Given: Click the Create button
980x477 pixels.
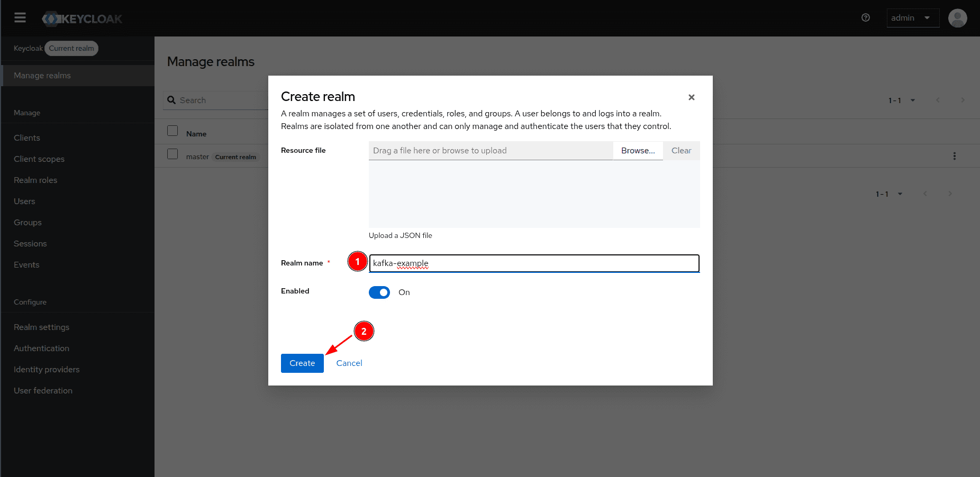Looking at the screenshot, I should point(302,363).
